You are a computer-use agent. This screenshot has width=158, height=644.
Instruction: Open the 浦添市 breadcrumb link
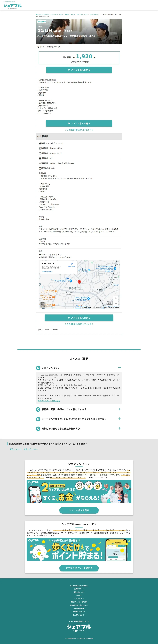point(73,15)
